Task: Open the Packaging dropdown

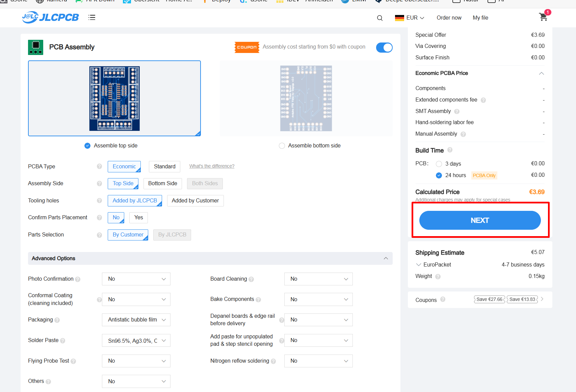Action: 136,320
